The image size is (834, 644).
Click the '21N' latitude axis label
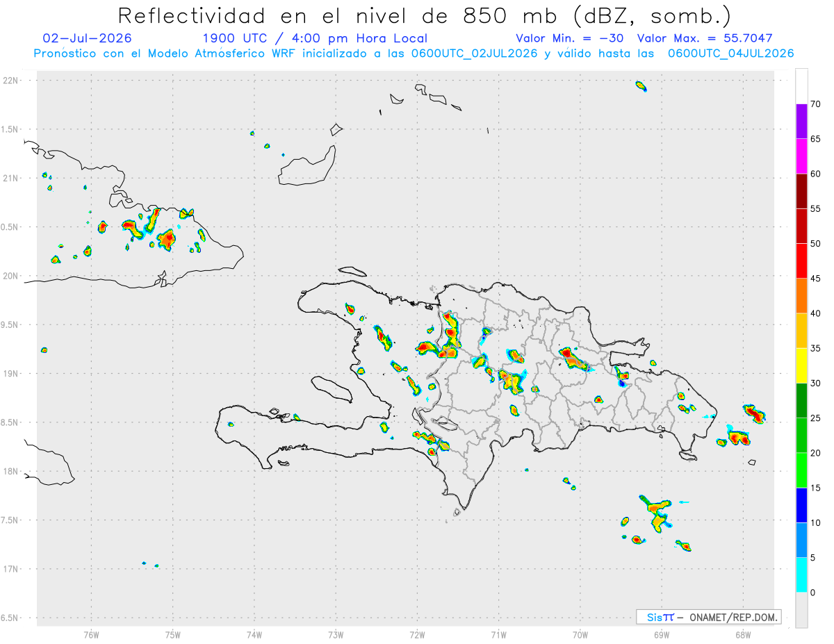pyautogui.click(x=10, y=179)
